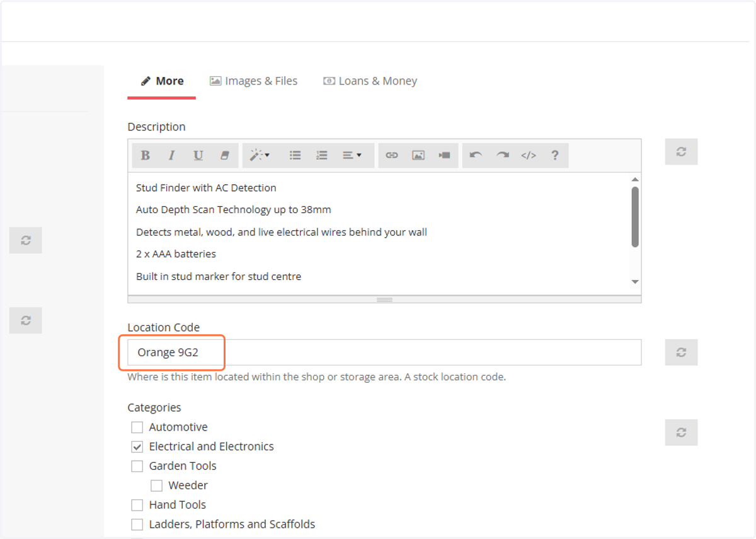This screenshot has width=756, height=539.
Task: Undo the last edit in the editor
Action: [476, 155]
